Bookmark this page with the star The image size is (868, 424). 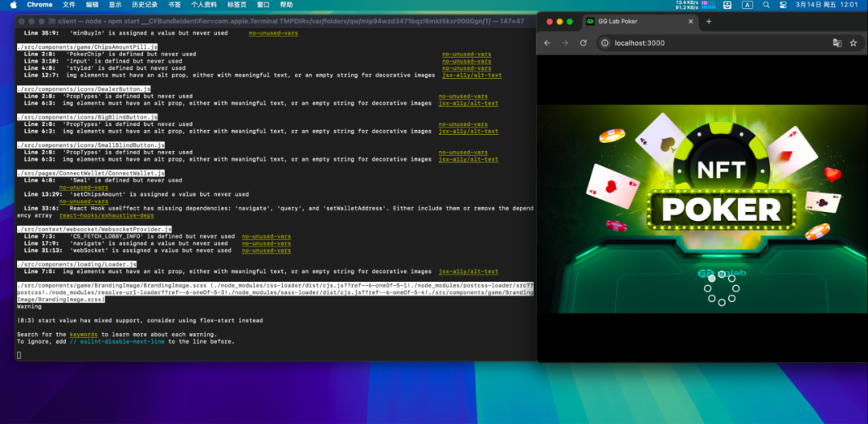pos(853,43)
